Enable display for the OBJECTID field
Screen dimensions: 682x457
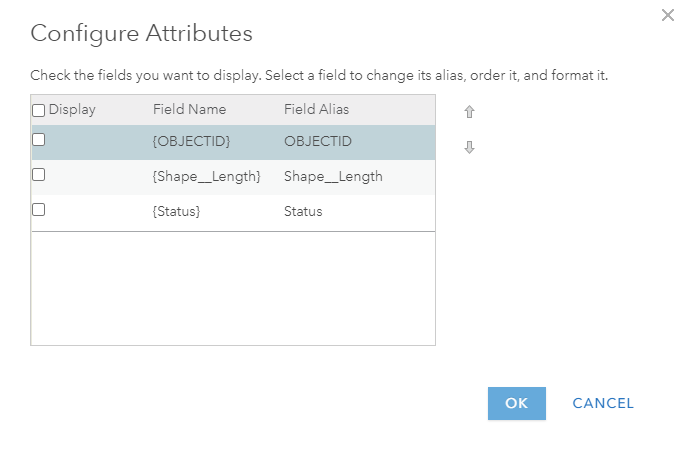pyautogui.click(x=39, y=141)
